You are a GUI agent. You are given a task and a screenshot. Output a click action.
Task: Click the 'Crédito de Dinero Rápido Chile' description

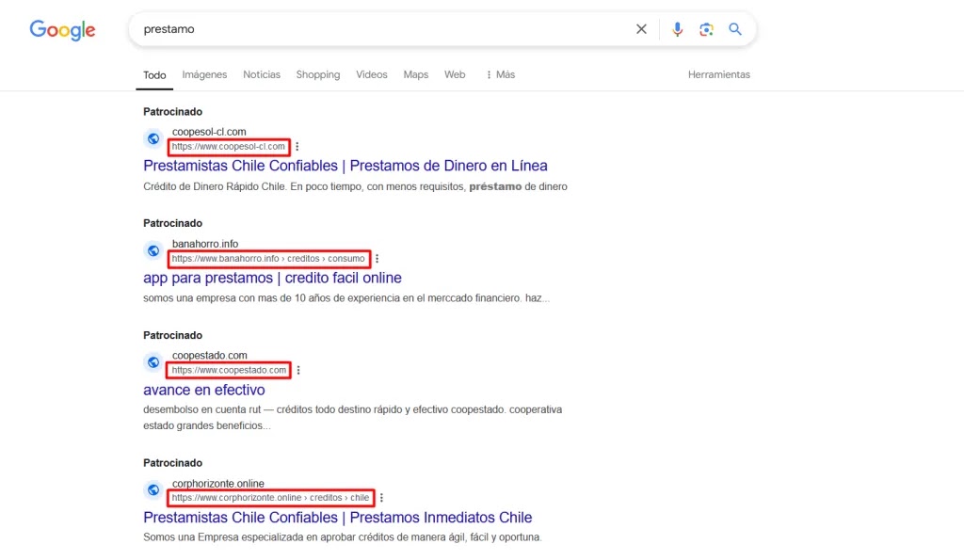[x=355, y=186]
